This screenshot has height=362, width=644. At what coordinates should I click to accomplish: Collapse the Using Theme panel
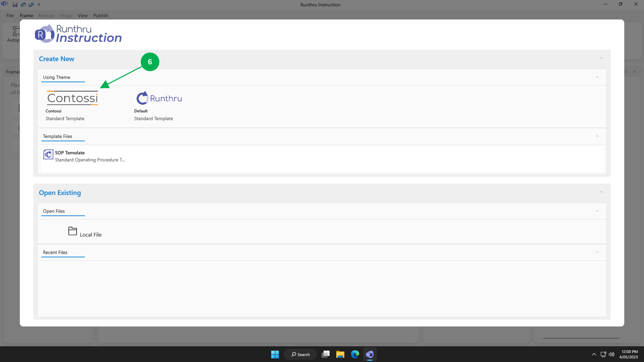597,77
